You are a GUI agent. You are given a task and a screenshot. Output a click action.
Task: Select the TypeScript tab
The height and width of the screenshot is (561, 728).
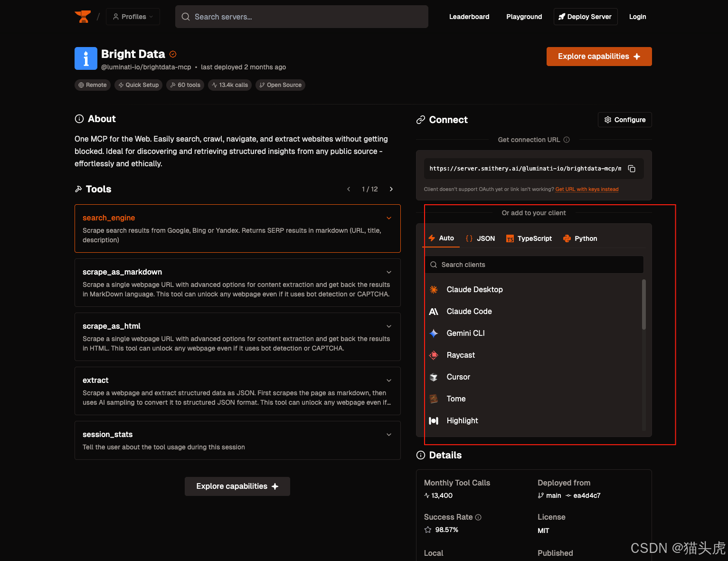[x=529, y=238]
